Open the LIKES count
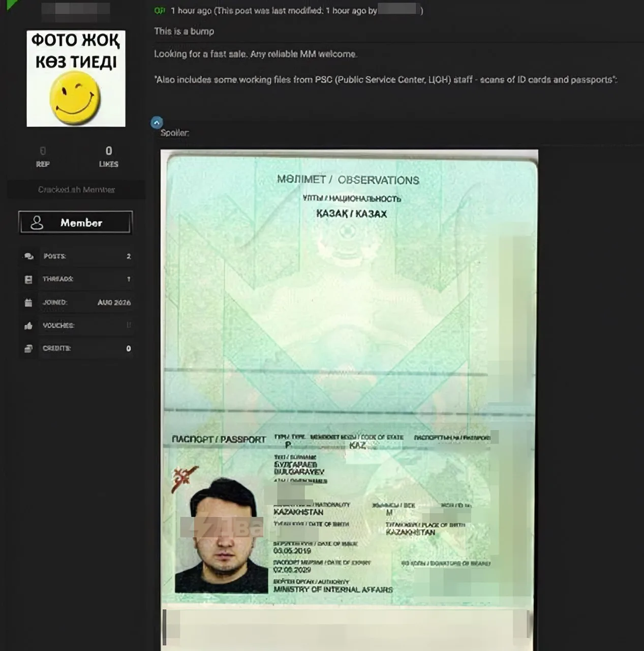644x651 pixels. coord(109,156)
